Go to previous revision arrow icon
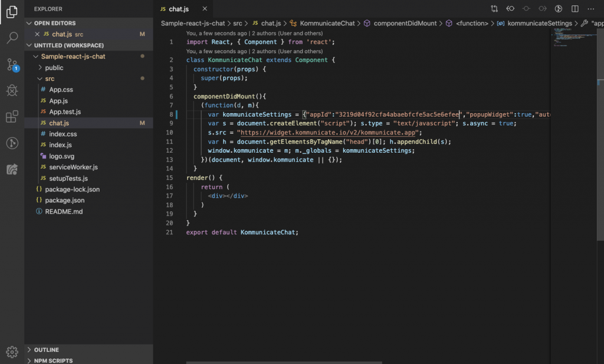 (x=510, y=9)
